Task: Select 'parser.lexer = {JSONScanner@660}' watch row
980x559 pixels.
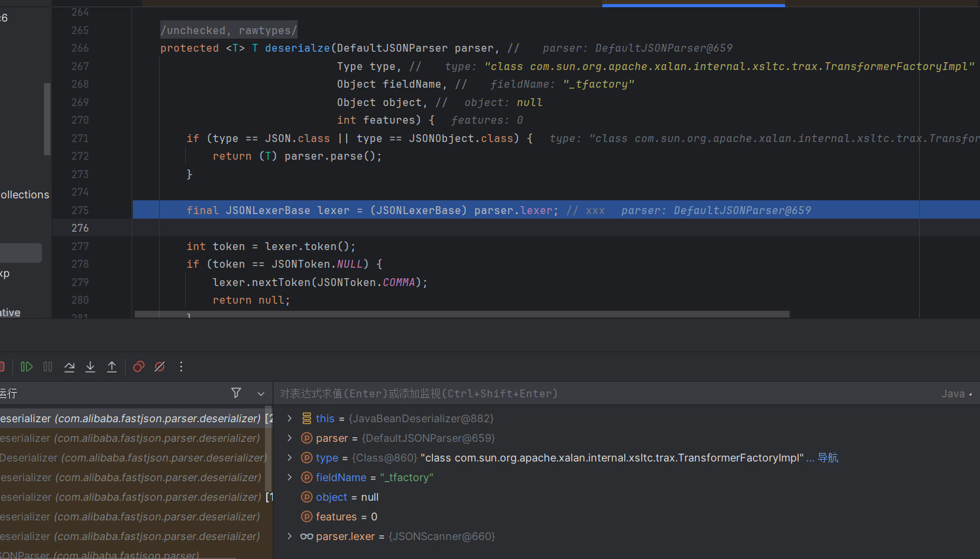Action: click(627, 536)
